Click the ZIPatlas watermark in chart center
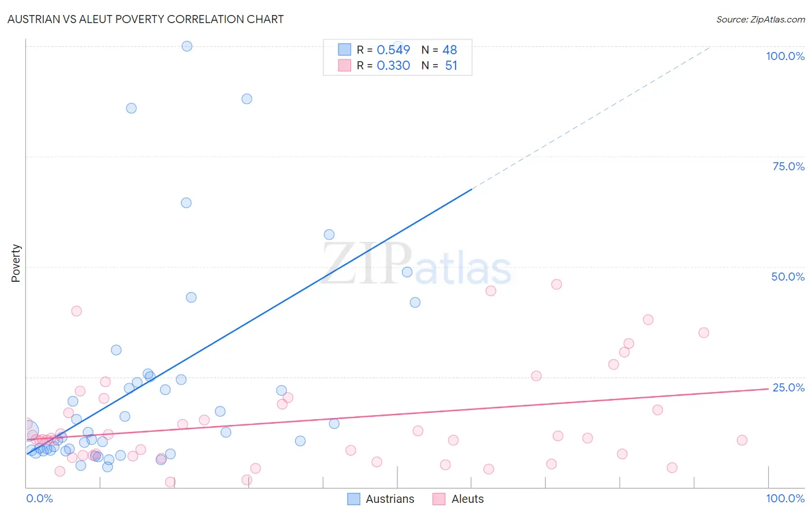 tap(416, 263)
